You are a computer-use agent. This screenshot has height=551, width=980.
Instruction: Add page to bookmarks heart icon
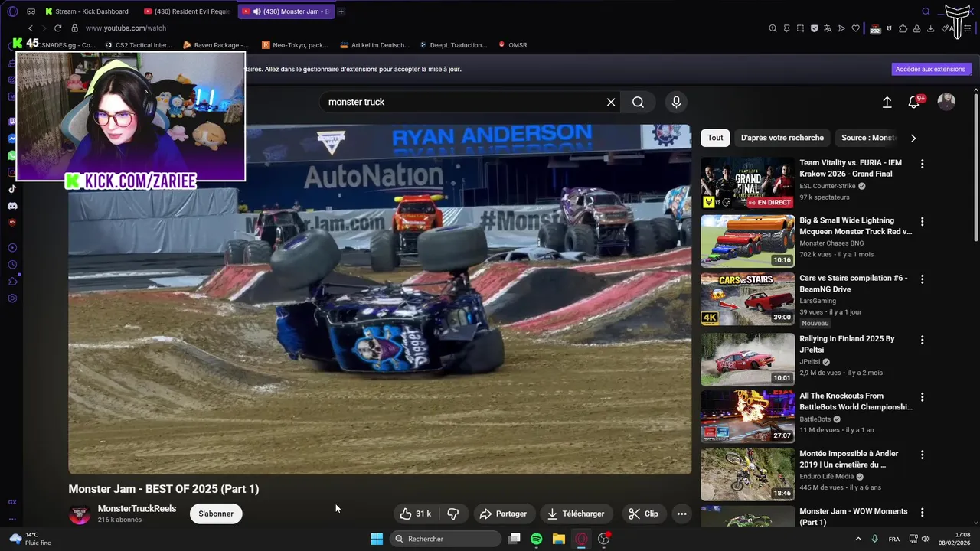click(x=855, y=28)
